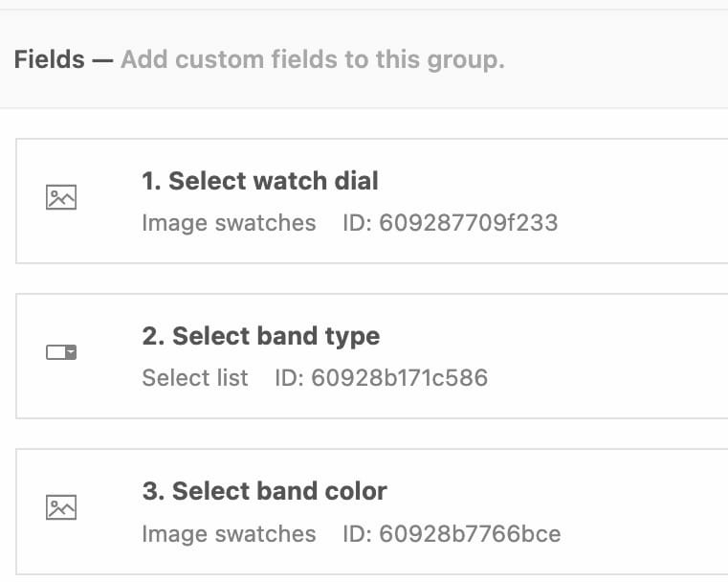Click the band color image swatches icon
Viewport: 728px width, 582px height.
point(61,507)
